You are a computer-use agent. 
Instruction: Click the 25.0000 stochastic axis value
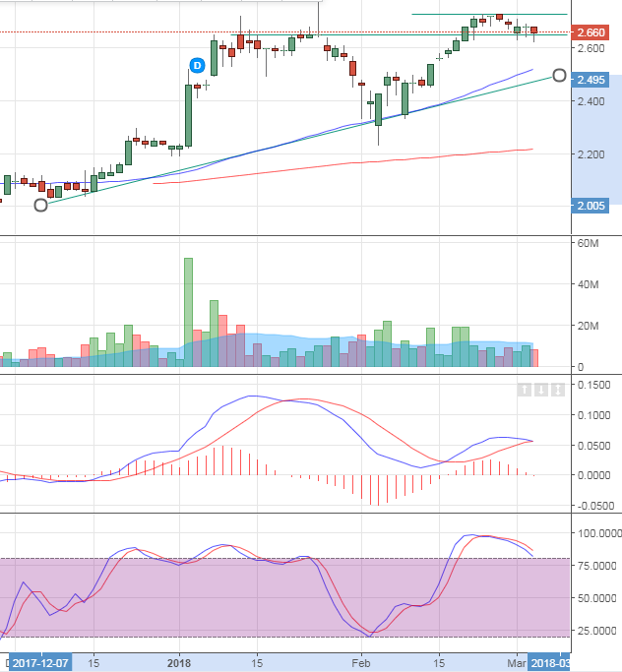coord(597,631)
